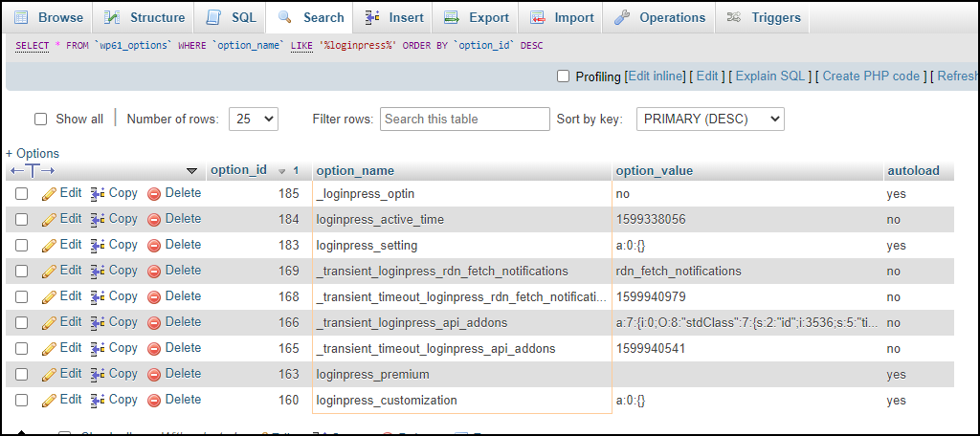Click the Copy icon for _loginpress_optin row
Viewport: 980px width, 436px height.
pos(98,194)
